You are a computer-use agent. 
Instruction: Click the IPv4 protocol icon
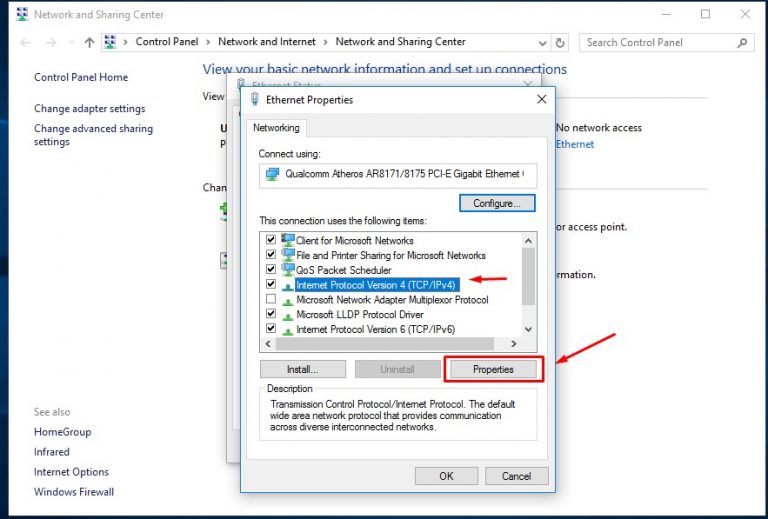pos(288,286)
